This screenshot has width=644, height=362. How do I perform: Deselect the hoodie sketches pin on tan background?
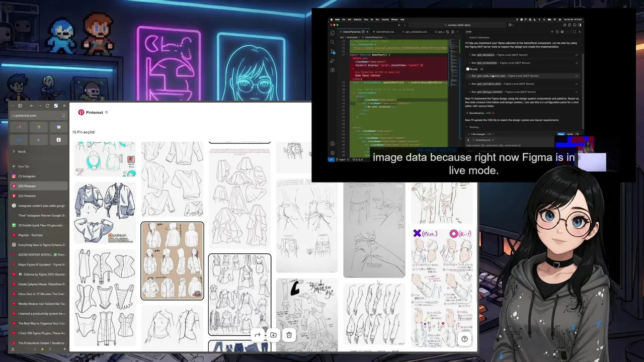[172, 261]
